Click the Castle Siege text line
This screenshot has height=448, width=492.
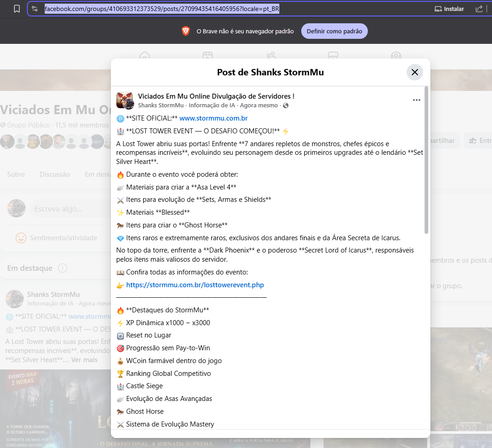[144, 386]
